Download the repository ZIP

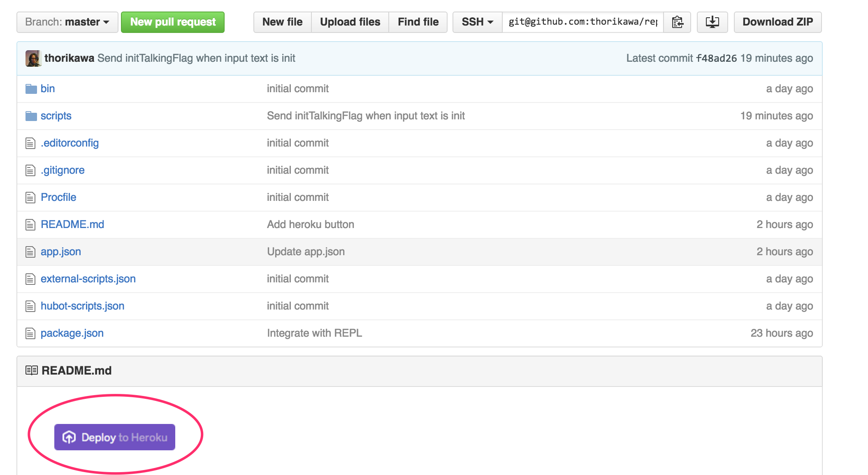pyautogui.click(x=777, y=22)
